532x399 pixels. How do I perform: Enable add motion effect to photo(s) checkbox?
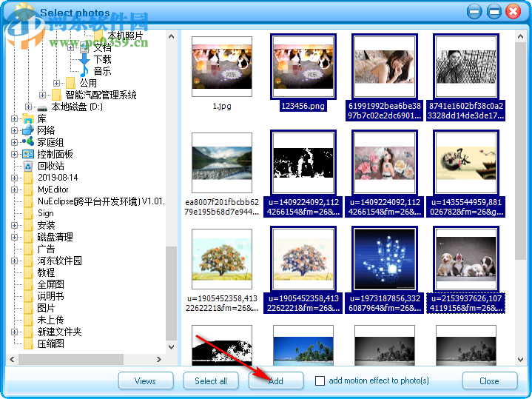click(320, 380)
